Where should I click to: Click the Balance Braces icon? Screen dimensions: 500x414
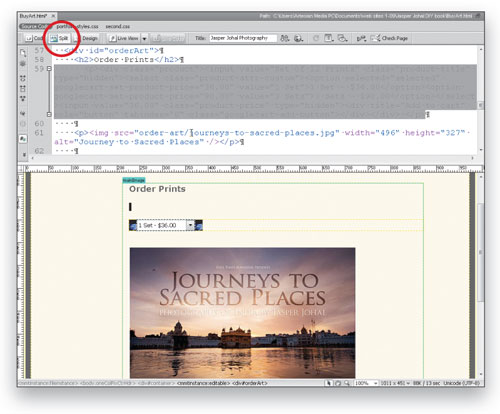click(x=23, y=124)
